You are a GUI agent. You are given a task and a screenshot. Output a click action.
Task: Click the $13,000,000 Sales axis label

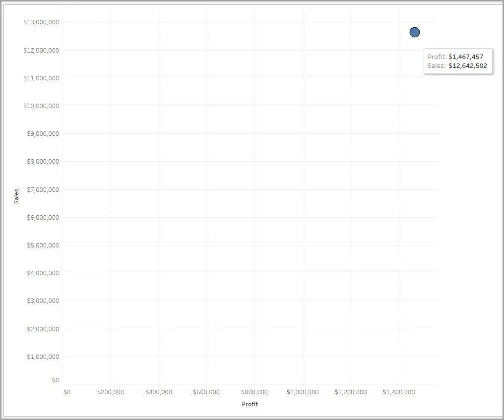click(x=41, y=22)
